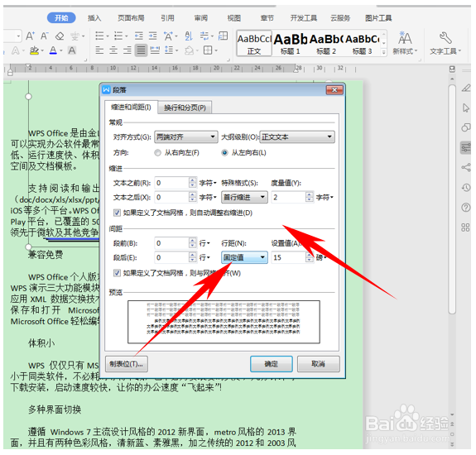Open the 文本之前 unit 字符 dropdown
Image resolution: width=476 pixels, height=455 pixels.
[x=208, y=183]
